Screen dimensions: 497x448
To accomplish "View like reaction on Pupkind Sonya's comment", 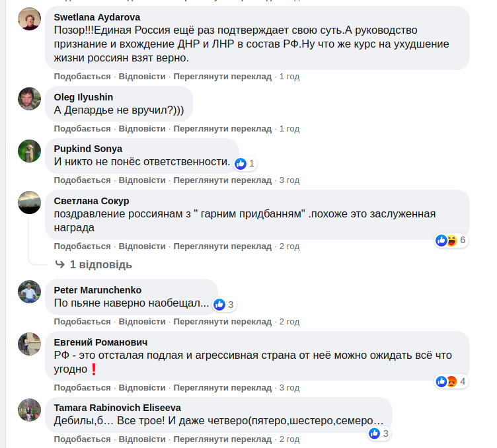I will coord(244,163).
